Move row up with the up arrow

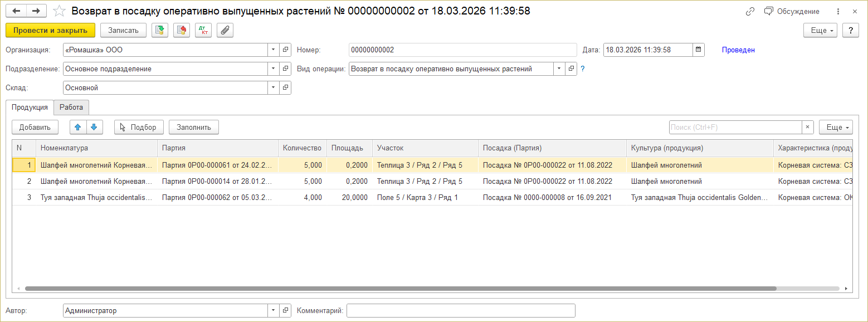78,128
